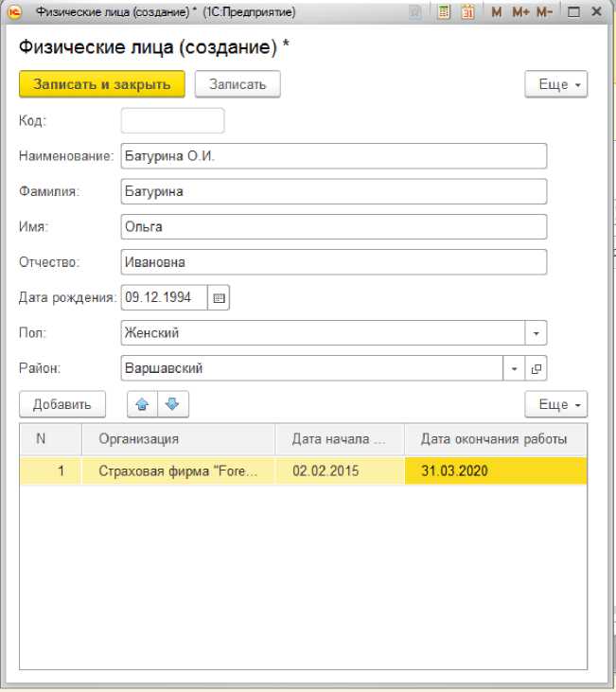Image resolution: width=616 pixels, height=692 pixels.
Task: Click the Организация column header
Action: point(178,439)
